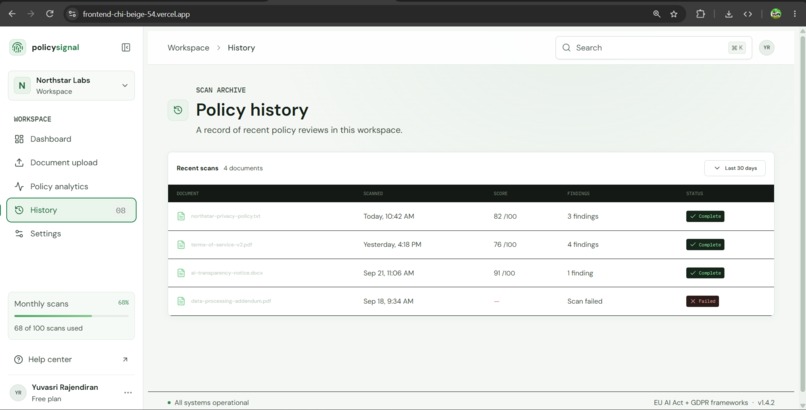Click the file icon for terms-of-service-v2.pdf
This screenshot has width=806, height=410.
pos(181,245)
